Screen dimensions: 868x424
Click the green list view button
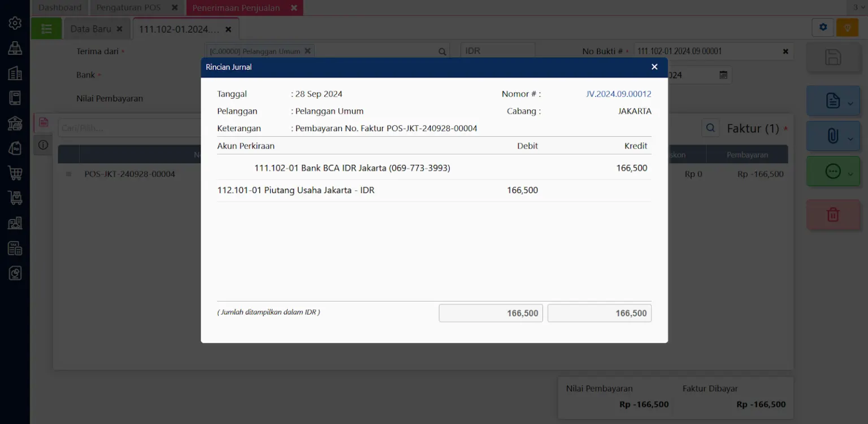(46, 29)
